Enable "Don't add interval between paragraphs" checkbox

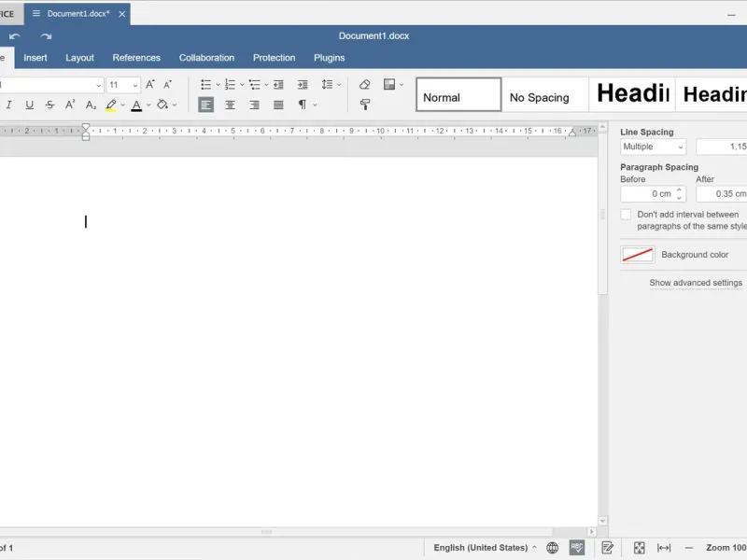(x=627, y=215)
